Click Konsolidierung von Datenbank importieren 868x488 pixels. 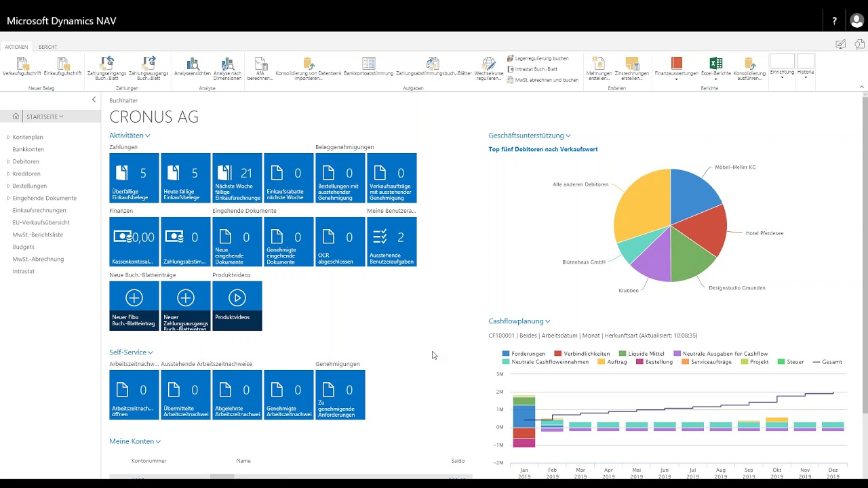pyautogui.click(x=309, y=68)
